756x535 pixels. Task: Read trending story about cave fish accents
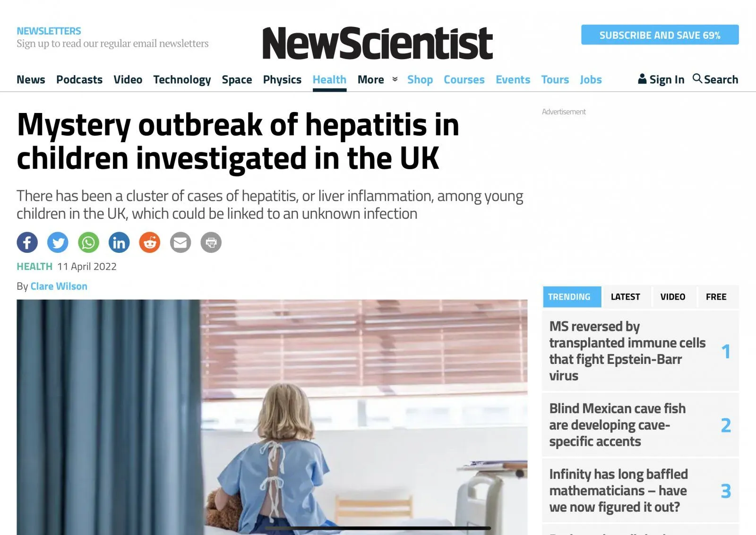617,425
